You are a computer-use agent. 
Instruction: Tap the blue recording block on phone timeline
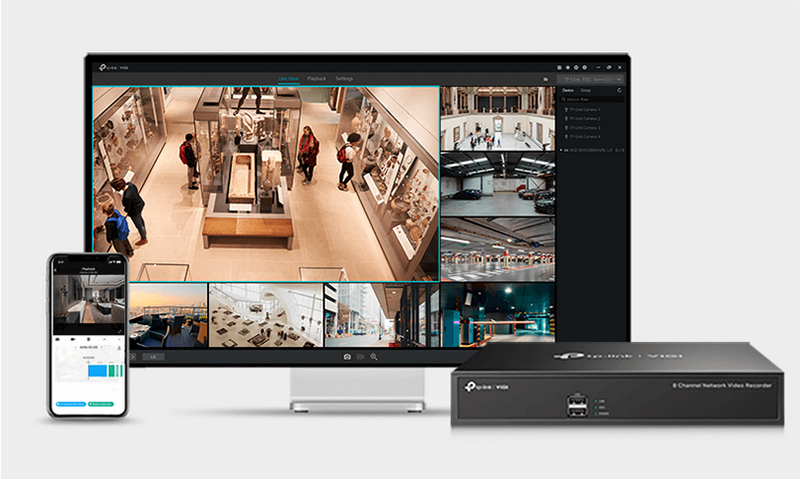click(97, 371)
